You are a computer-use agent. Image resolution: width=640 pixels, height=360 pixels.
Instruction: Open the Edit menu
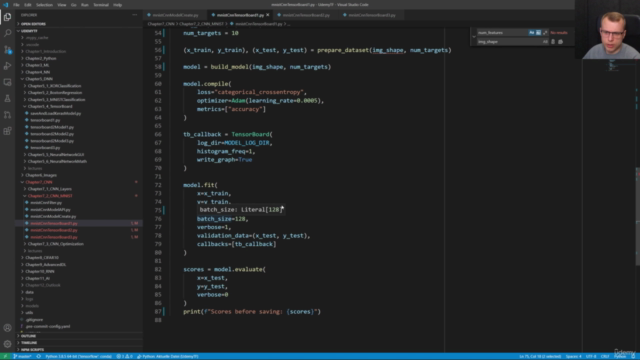click(x=28, y=5)
